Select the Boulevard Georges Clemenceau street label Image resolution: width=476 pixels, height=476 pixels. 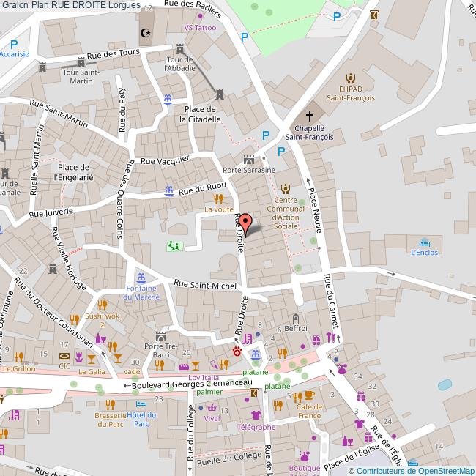click(x=185, y=384)
